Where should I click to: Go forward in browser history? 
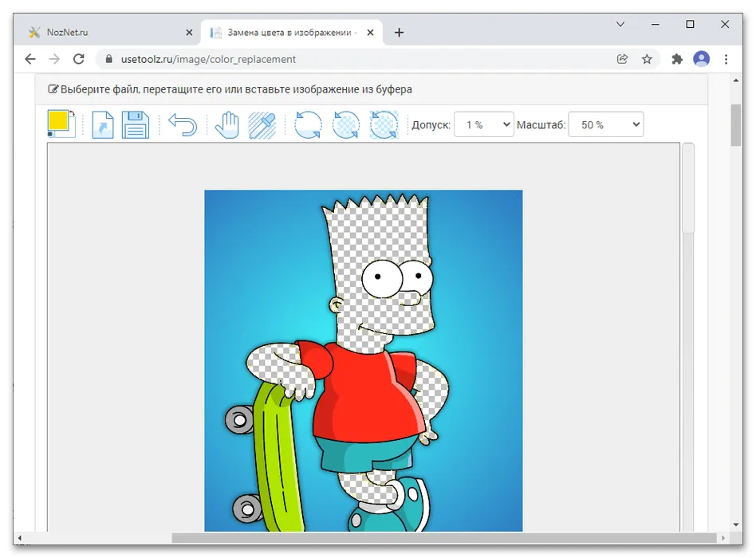coord(54,59)
